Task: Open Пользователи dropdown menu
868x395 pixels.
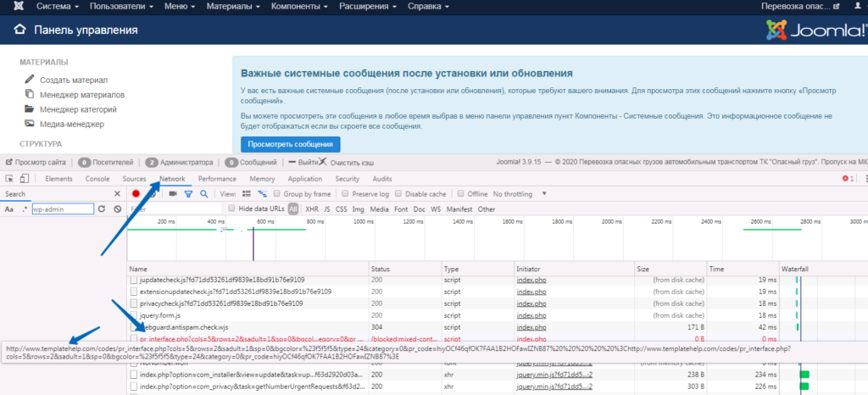Action: (x=121, y=7)
